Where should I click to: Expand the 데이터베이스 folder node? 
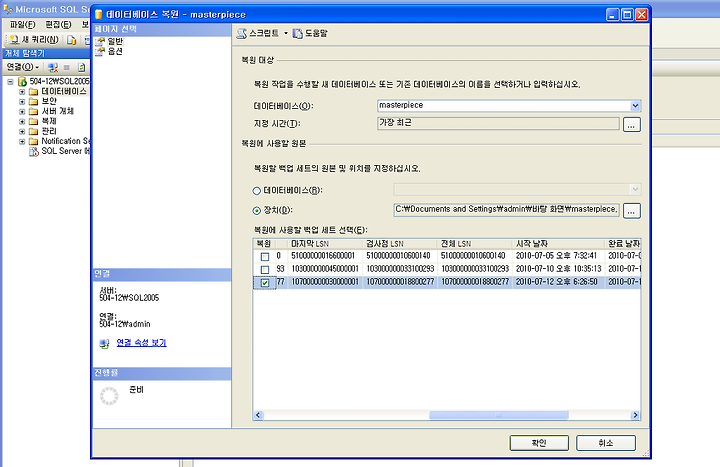[x=22, y=92]
